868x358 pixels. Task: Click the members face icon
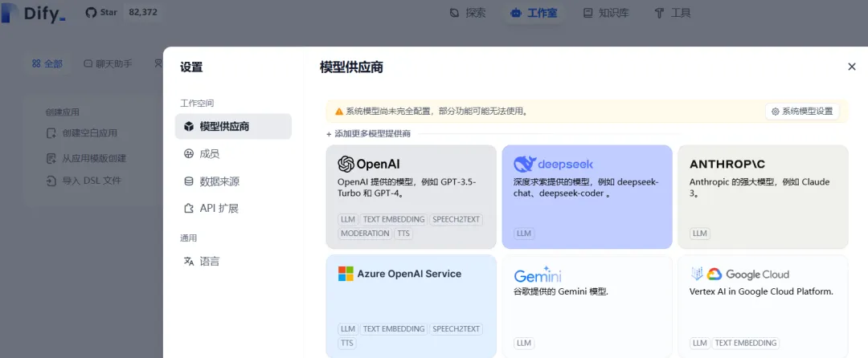[189, 154]
